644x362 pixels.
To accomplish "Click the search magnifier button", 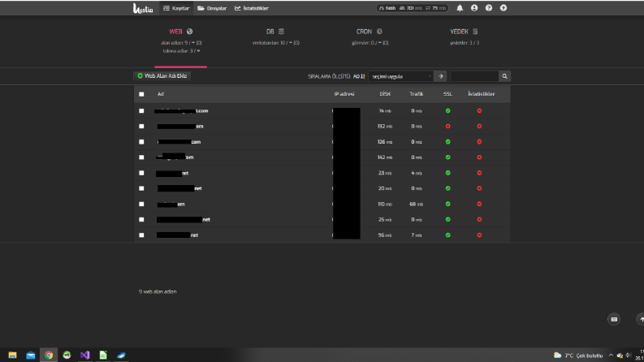I will point(505,76).
